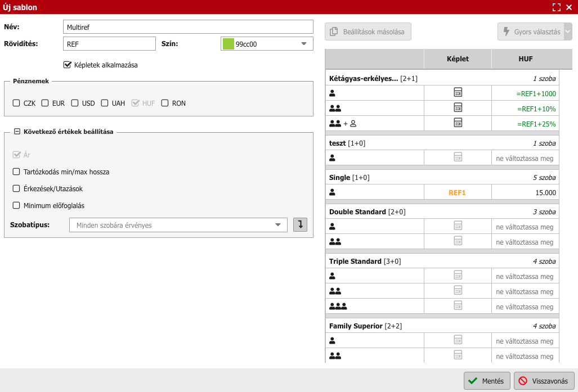Open the green 99cc00 color picker
Screen dimensions: 578x392
[x=267, y=44]
